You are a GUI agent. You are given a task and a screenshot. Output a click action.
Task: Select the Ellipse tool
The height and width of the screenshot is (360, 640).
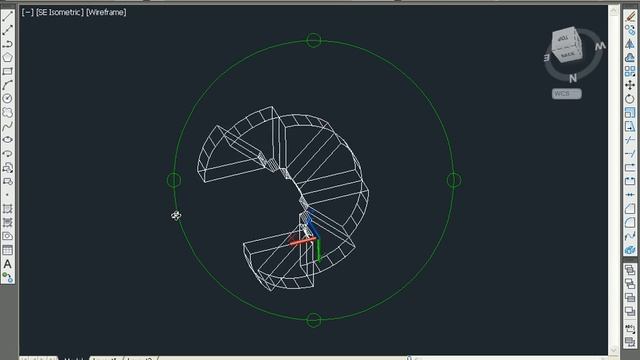coord(7,140)
